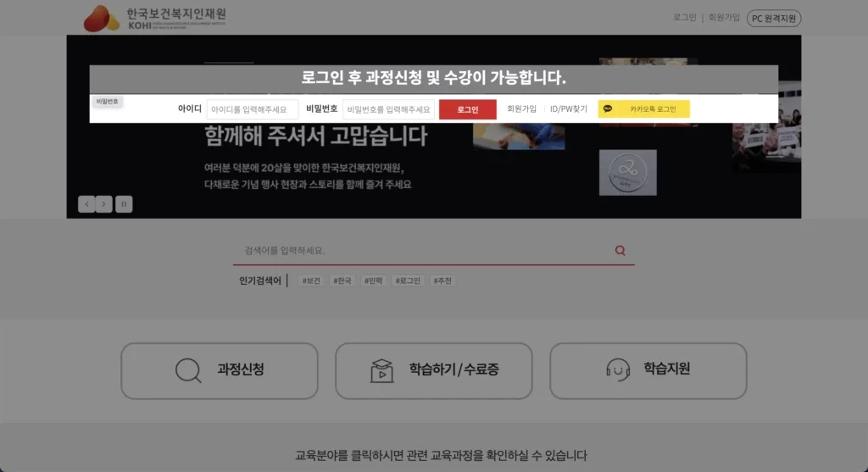Open the 과정신청 card

pyautogui.click(x=220, y=371)
